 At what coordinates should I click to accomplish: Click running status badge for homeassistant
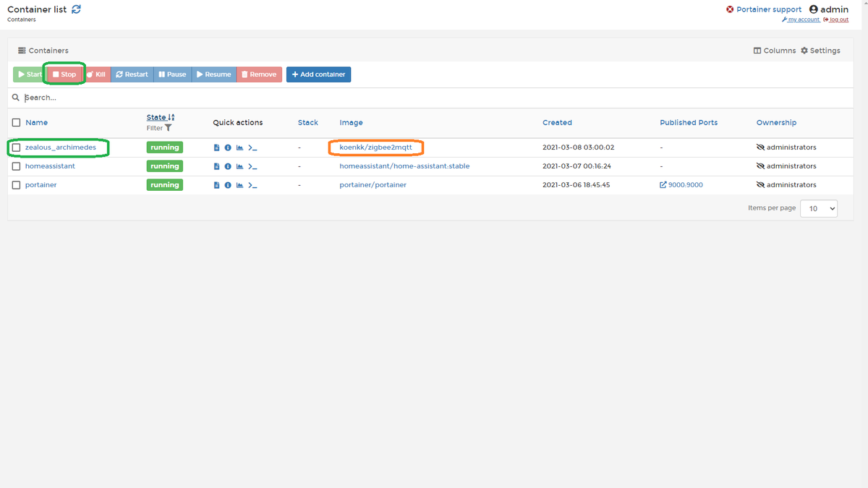[x=165, y=166]
